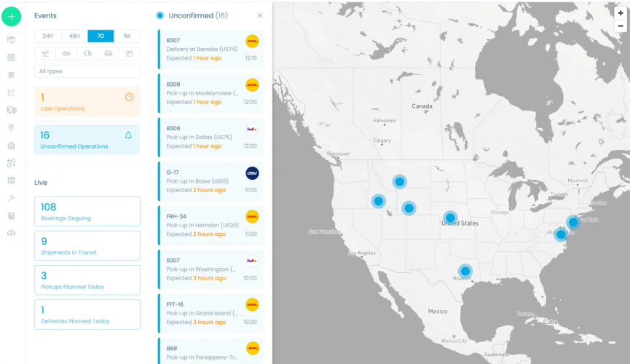
Task: Click DHL logo on FFT-16 event
Action: tap(252, 305)
